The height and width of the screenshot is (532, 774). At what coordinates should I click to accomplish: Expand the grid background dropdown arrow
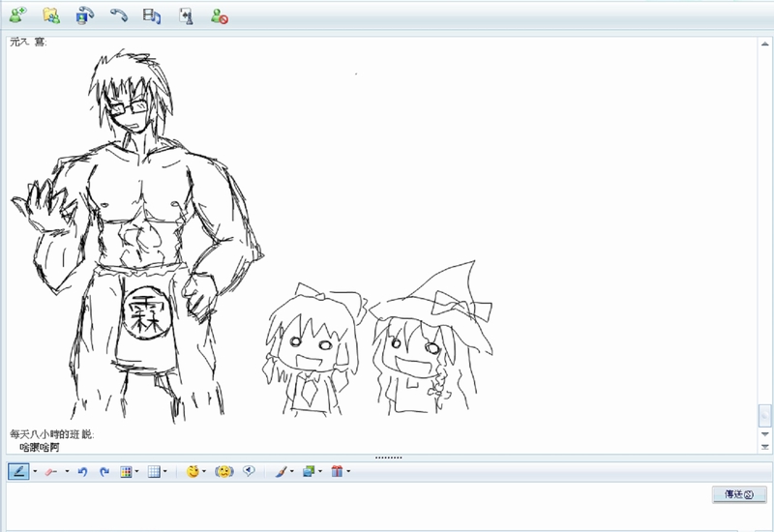pos(164,472)
